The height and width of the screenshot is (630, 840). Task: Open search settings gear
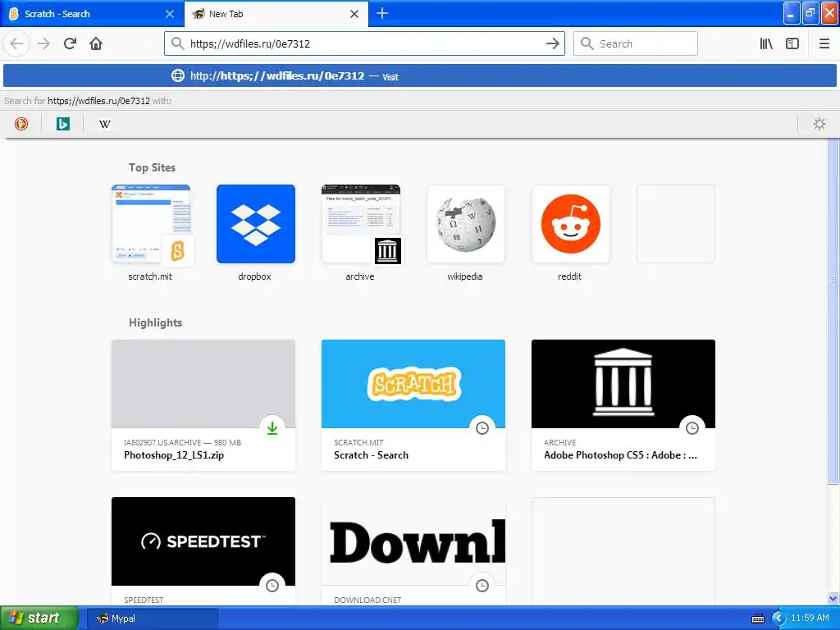819,124
